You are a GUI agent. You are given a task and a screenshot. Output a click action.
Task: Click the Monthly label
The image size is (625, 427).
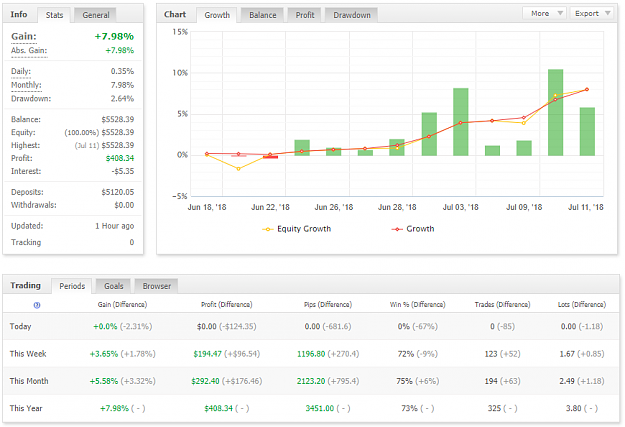point(26,85)
